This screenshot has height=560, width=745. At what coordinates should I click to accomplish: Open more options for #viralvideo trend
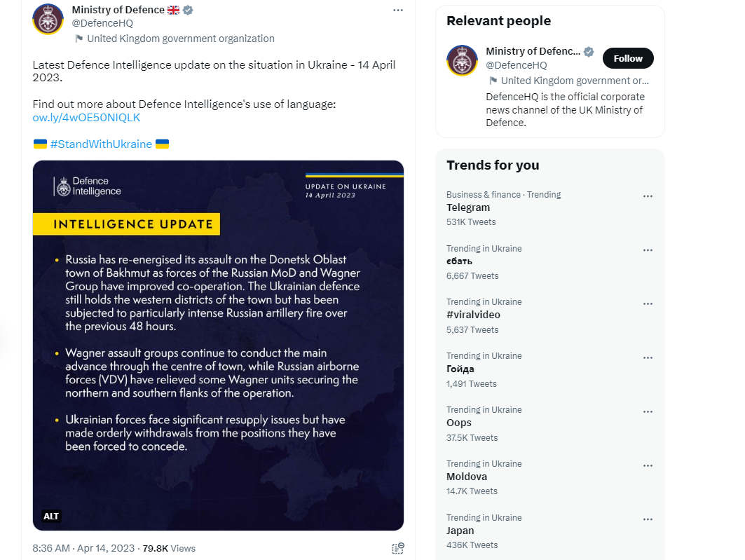coord(648,304)
